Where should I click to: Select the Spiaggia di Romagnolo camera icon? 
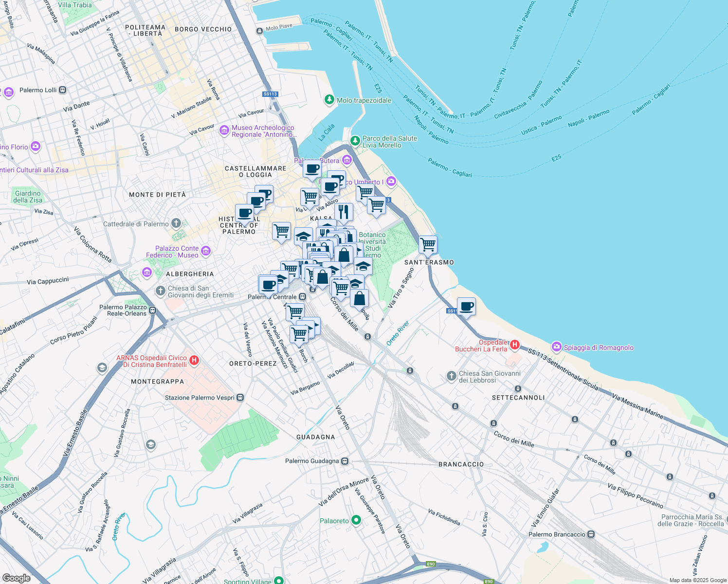[x=556, y=347]
